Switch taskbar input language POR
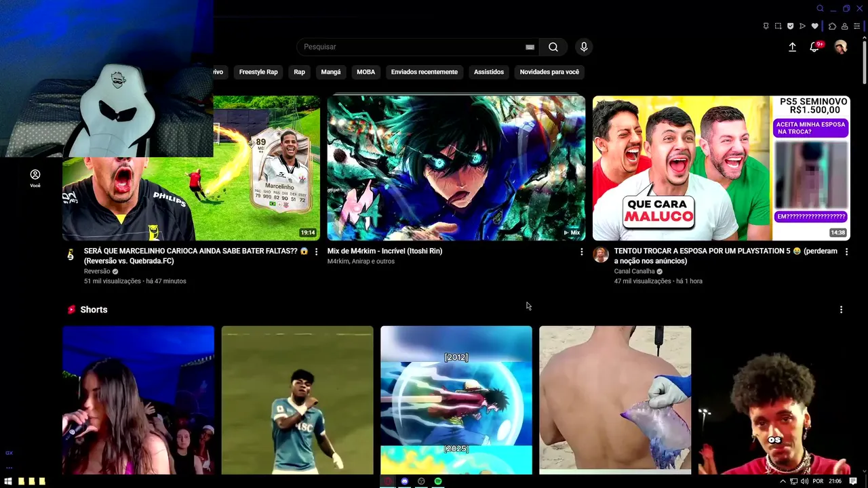This screenshot has width=868, height=488. click(818, 481)
